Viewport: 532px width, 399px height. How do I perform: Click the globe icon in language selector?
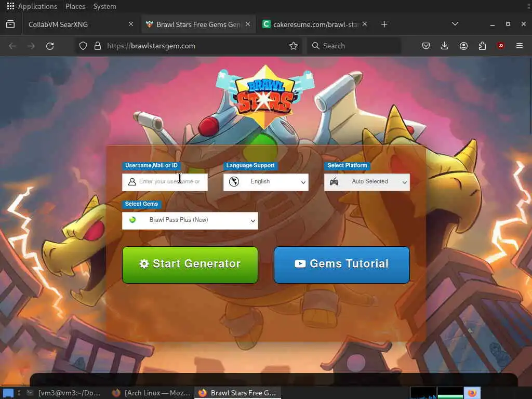(234, 182)
